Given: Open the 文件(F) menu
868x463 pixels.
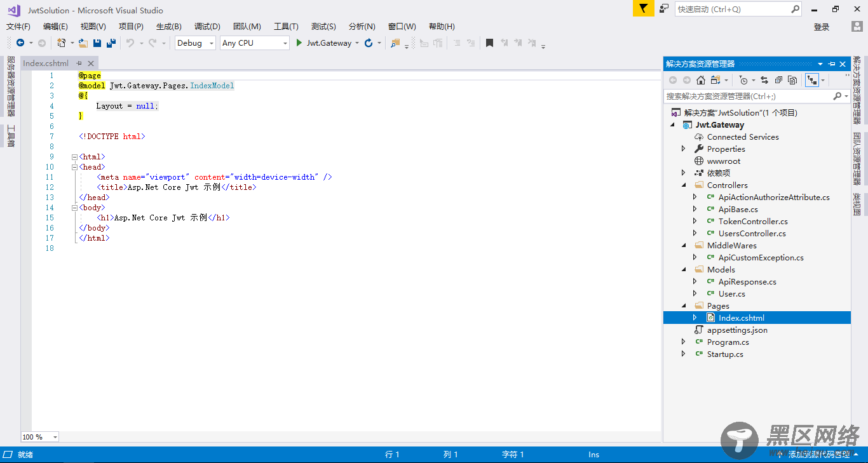Looking at the screenshot, I should pos(18,26).
